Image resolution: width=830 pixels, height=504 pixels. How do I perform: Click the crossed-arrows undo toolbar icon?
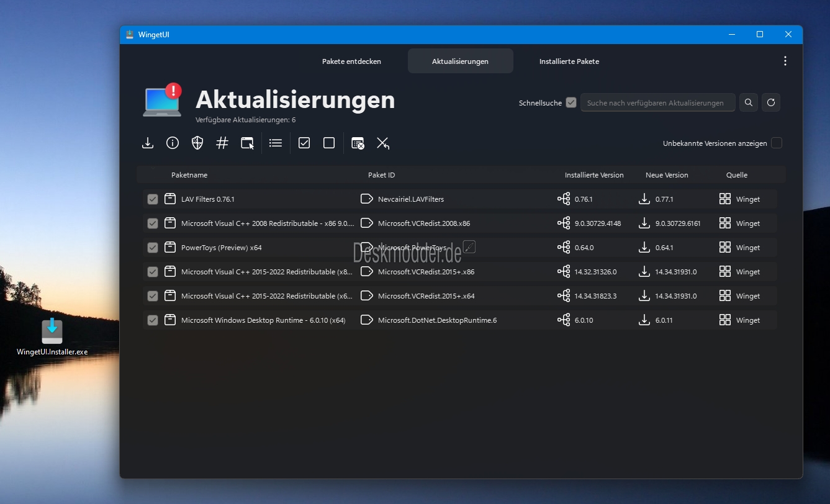pyautogui.click(x=383, y=143)
